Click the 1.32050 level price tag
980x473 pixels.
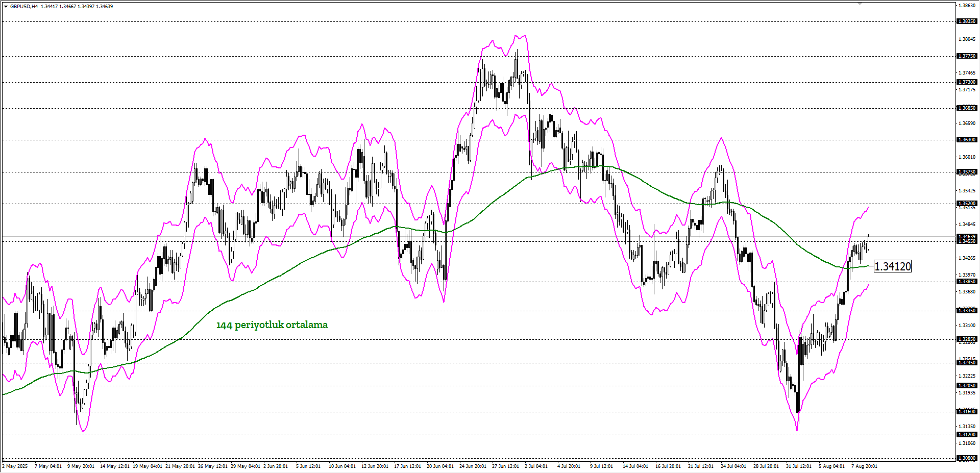(967, 386)
